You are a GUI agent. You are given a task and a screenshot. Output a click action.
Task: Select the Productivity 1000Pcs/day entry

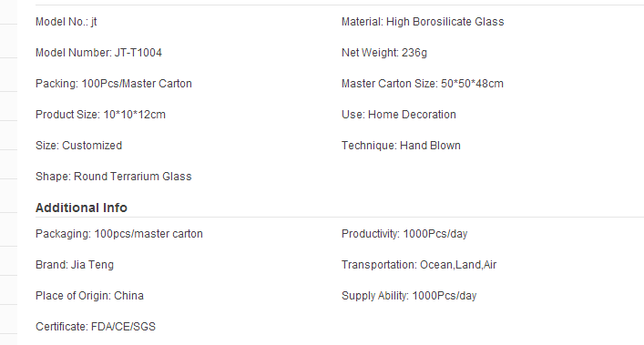click(404, 234)
